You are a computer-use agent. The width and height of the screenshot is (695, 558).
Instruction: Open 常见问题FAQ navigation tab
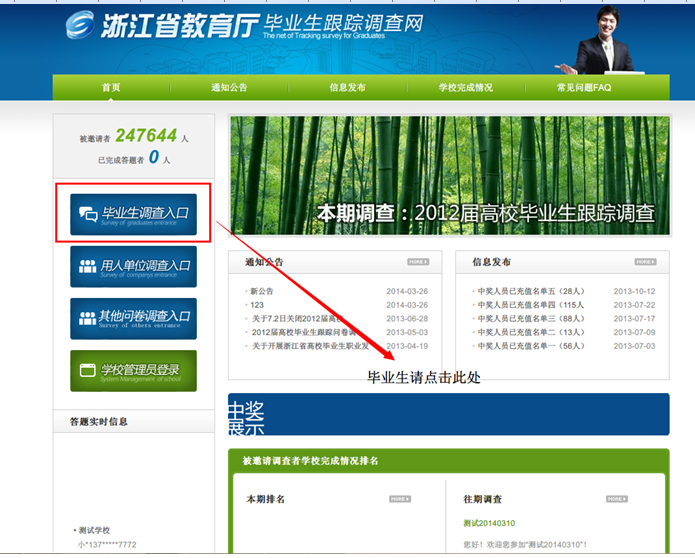pos(584,88)
